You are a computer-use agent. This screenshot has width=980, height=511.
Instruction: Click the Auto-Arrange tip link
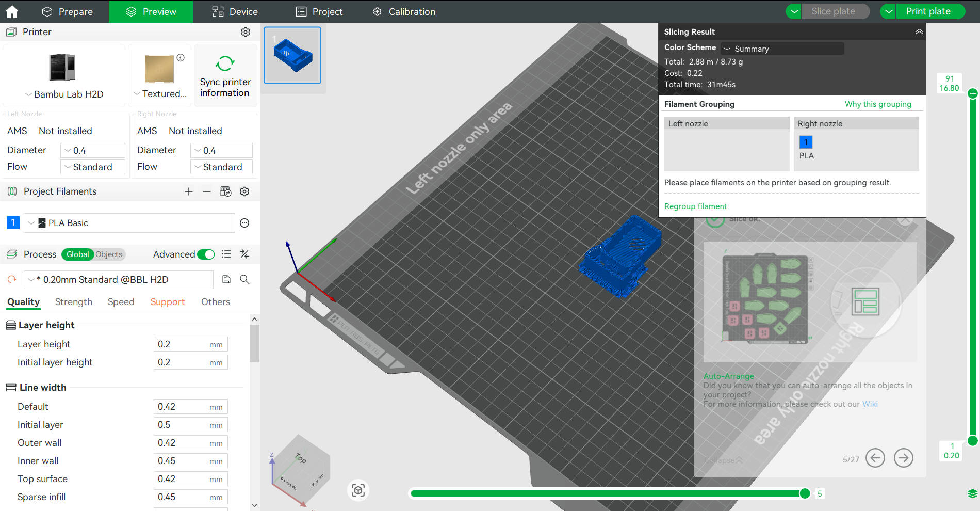point(728,376)
